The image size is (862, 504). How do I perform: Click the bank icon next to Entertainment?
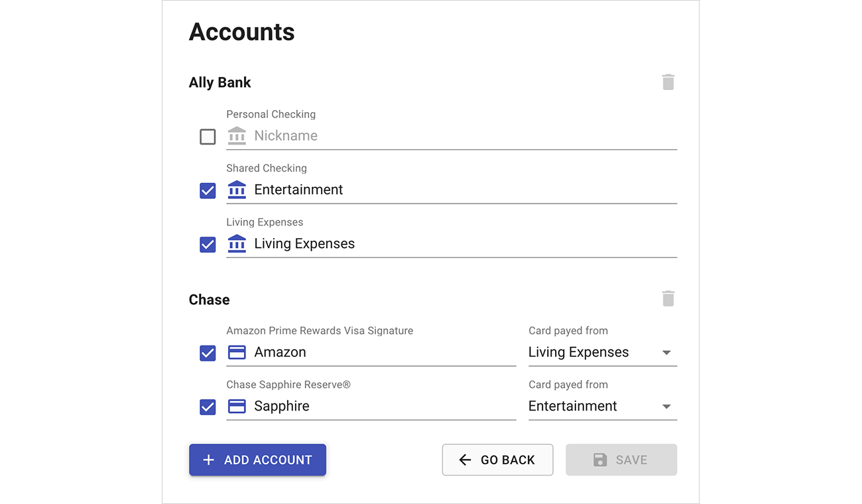pyautogui.click(x=237, y=190)
